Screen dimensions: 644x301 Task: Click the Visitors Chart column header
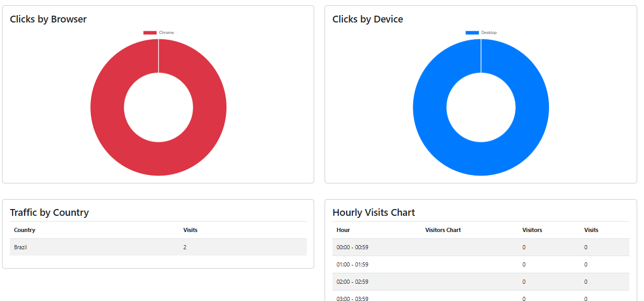[x=443, y=230]
